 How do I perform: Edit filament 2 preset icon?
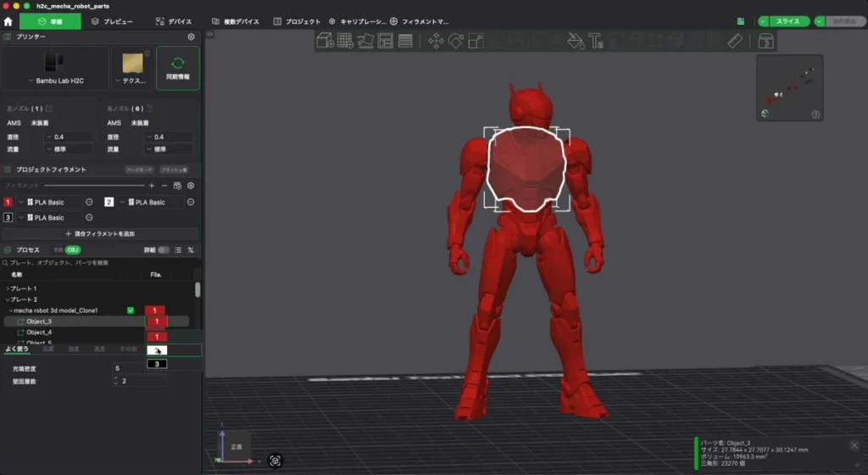(191, 202)
